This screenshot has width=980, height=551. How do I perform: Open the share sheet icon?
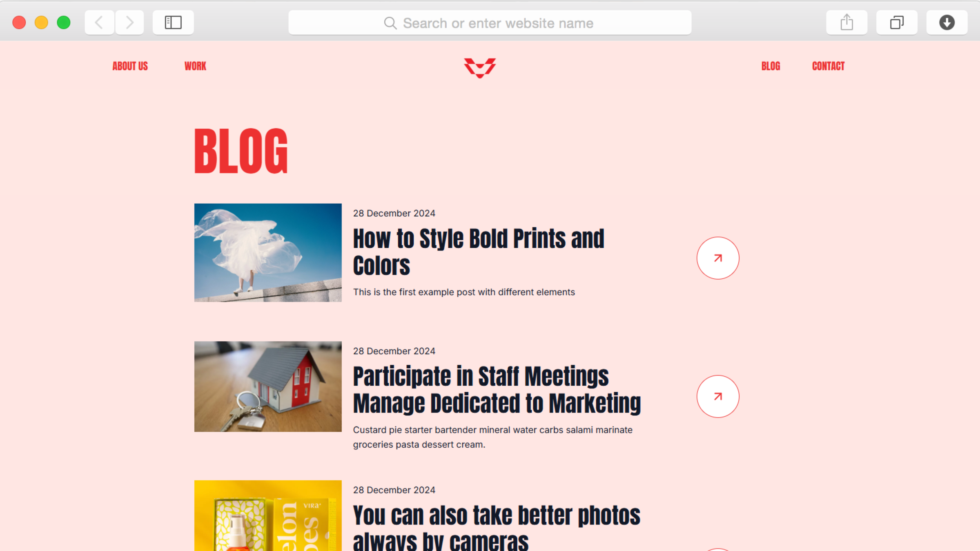click(846, 22)
